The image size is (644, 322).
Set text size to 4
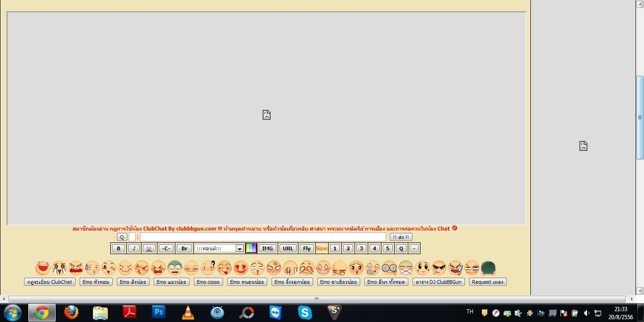click(374, 248)
